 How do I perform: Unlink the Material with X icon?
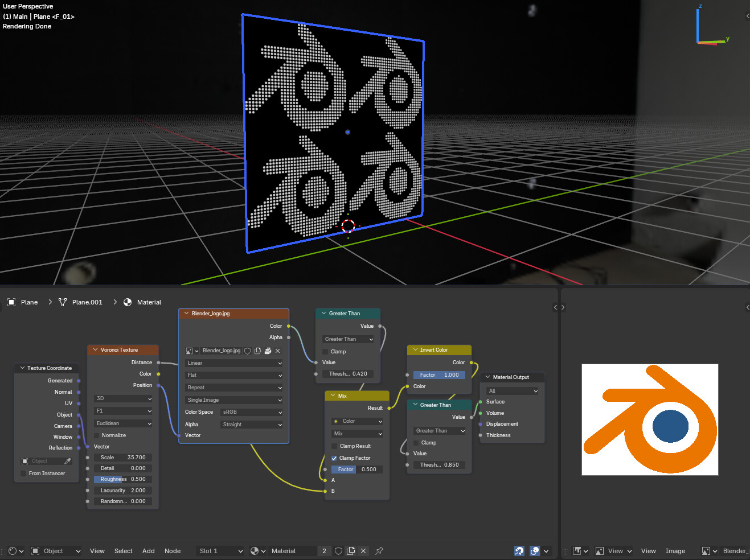tap(363, 551)
